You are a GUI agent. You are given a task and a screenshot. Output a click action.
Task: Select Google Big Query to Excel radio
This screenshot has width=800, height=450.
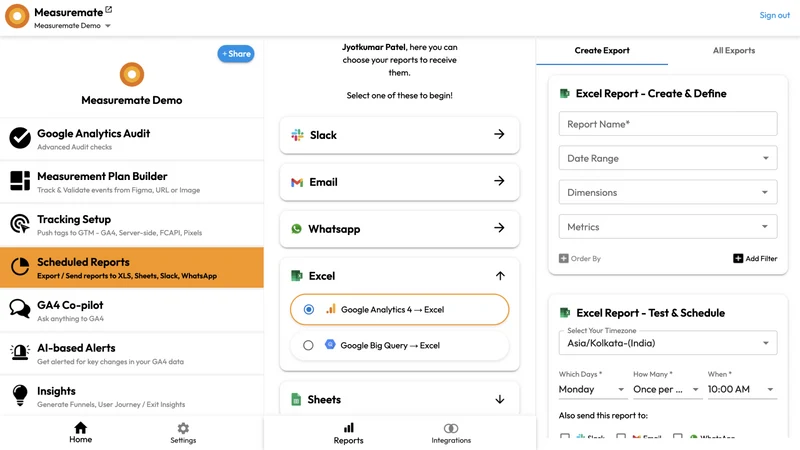click(x=308, y=345)
